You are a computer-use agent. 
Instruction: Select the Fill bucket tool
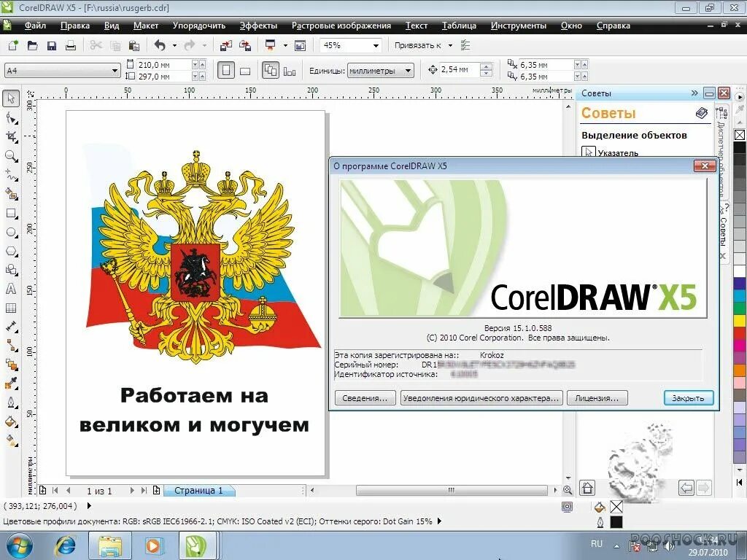11,422
